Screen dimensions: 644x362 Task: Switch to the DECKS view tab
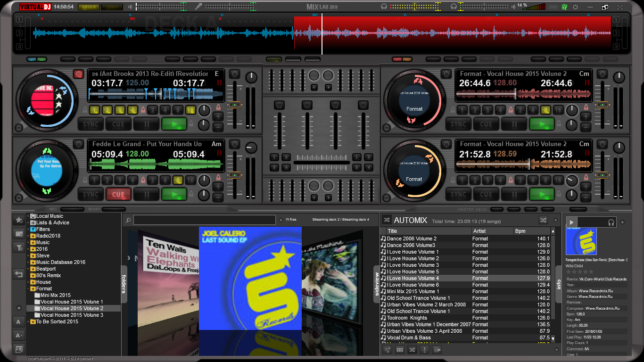pyautogui.click(x=88, y=7)
